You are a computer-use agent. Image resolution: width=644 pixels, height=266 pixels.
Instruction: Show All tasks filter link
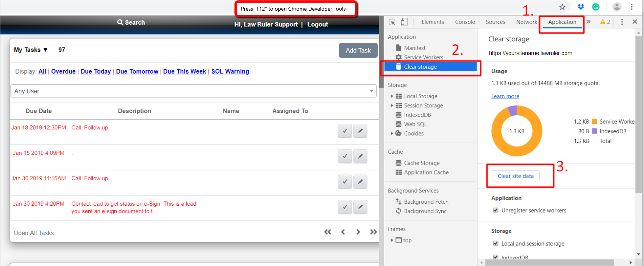click(x=42, y=71)
